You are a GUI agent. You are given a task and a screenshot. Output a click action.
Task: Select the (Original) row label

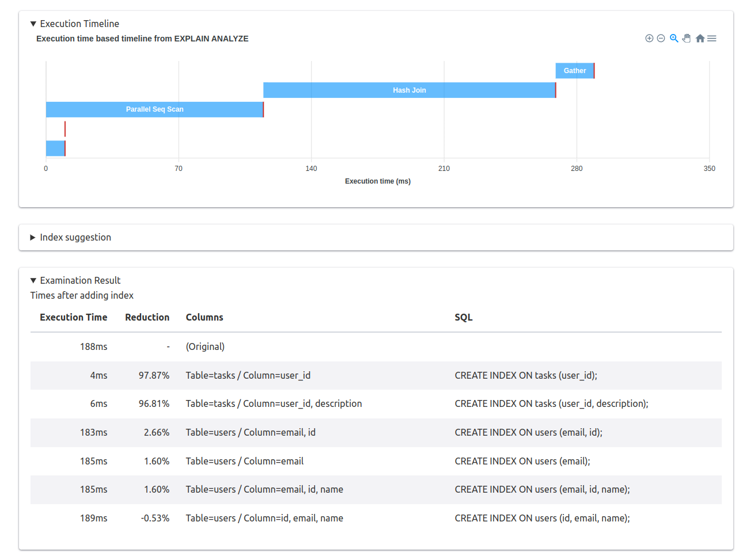(x=205, y=346)
